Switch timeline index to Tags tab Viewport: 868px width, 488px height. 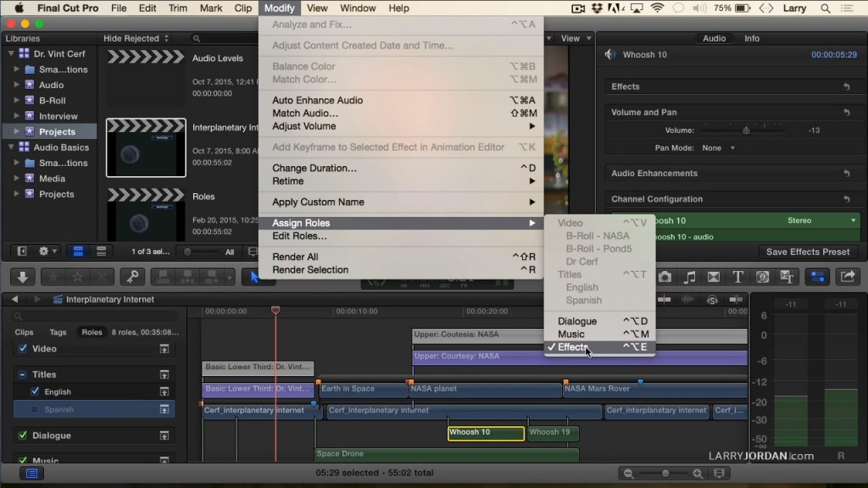(58, 332)
